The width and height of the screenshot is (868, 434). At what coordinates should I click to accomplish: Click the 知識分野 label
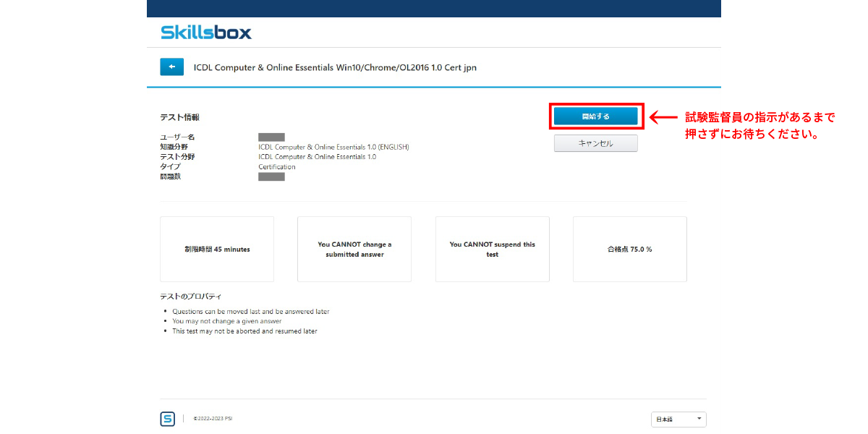pyautogui.click(x=174, y=147)
